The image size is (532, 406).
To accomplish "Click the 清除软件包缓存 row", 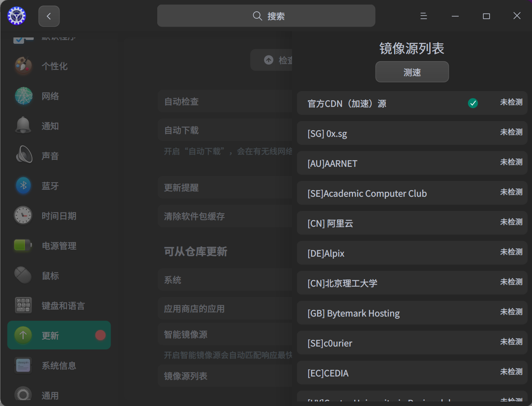I will click(225, 216).
